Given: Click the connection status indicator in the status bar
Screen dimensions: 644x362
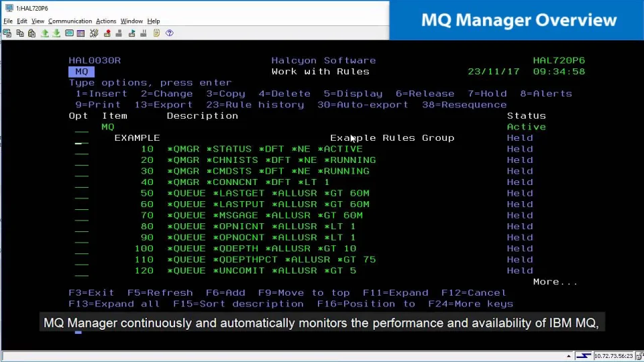Looking at the screenshot, I should pyautogui.click(x=583, y=356).
